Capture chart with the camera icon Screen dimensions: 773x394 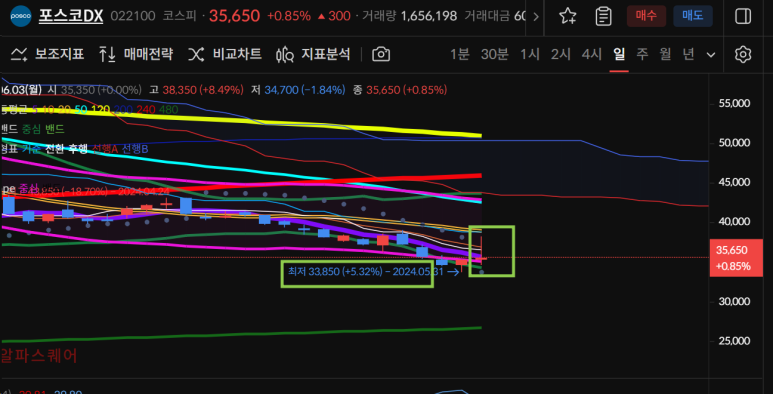point(381,54)
